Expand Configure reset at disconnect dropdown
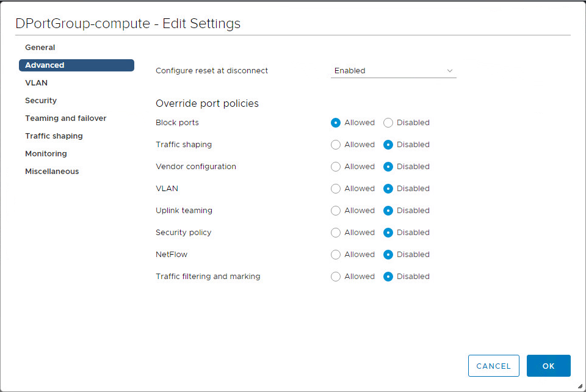The image size is (586, 392). [393, 71]
